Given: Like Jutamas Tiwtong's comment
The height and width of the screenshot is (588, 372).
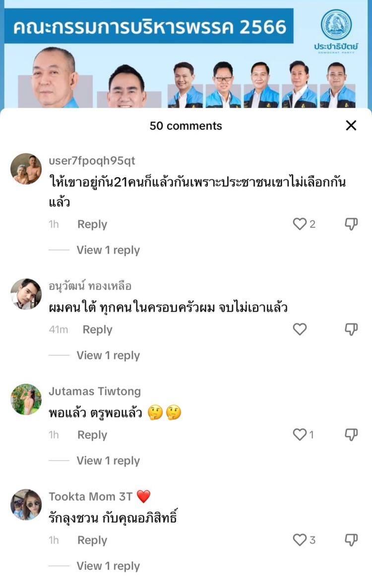Looking at the screenshot, I should [300, 435].
